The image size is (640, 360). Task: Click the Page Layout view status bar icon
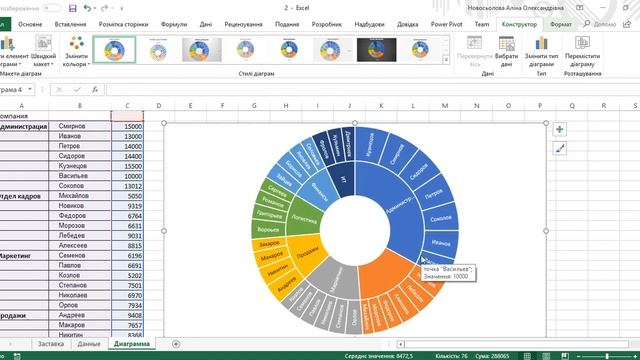tap(546, 356)
